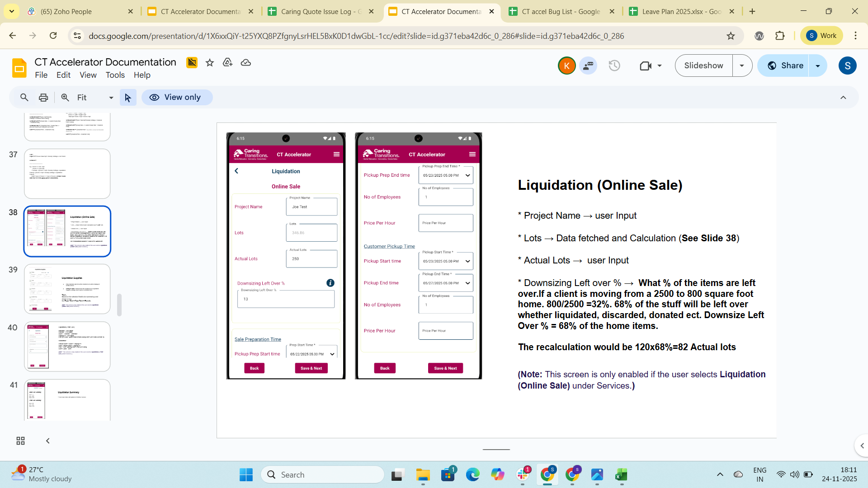Check the cloud document status icon
The height and width of the screenshot is (488, 868).
[x=245, y=63]
